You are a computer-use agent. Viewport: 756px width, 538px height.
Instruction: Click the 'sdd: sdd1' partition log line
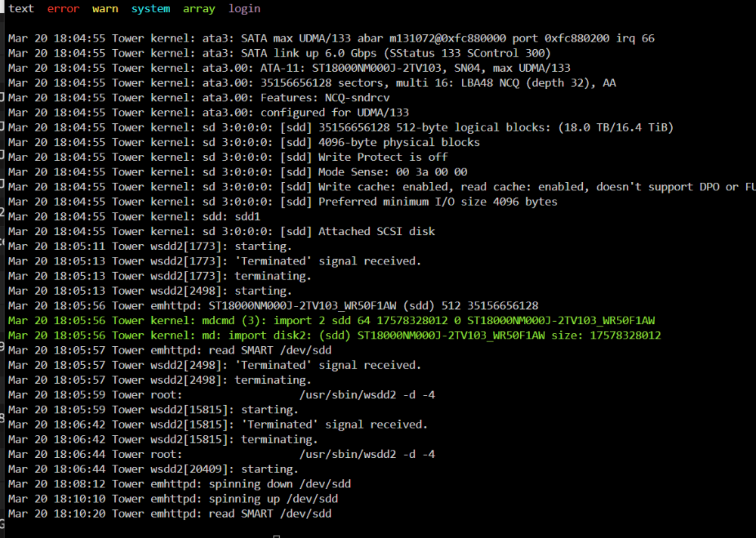coord(134,216)
